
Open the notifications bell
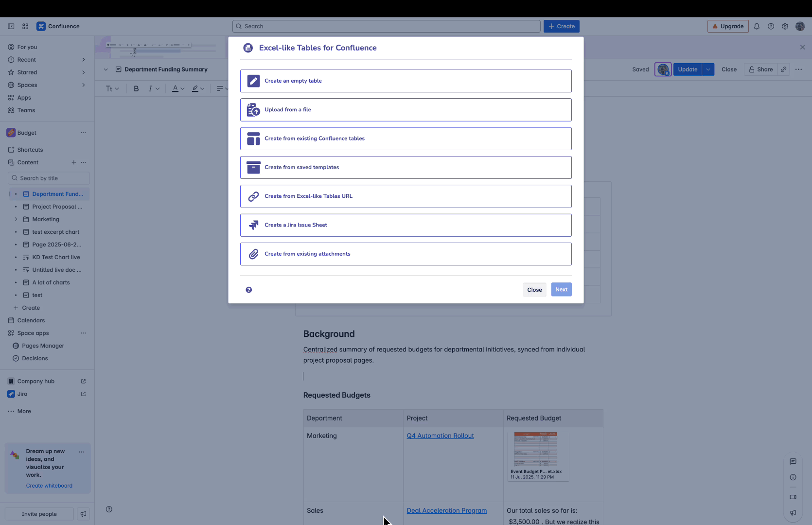[757, 26]
